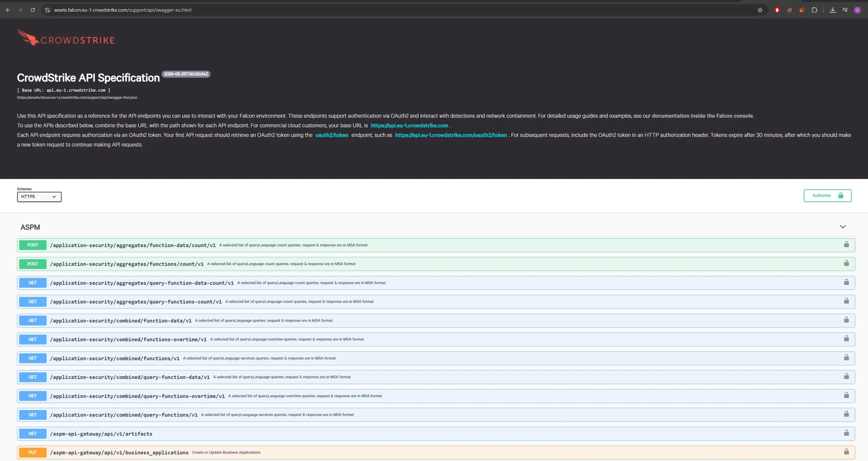Screen dimensions: 868x461
Task: Go back to the previous page
Action: click(x=8, y=10)
